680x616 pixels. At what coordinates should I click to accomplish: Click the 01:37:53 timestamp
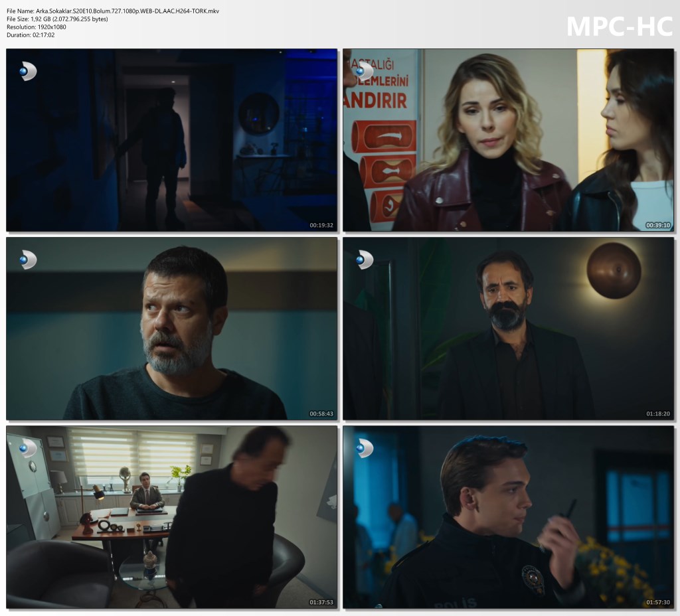321,602
